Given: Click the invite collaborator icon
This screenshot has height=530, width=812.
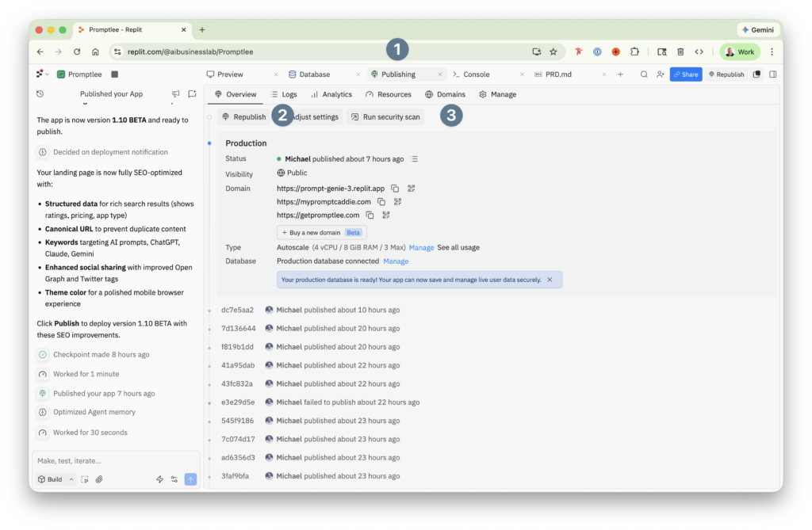Looking at the screenshot, I should [x=661, y=74].
